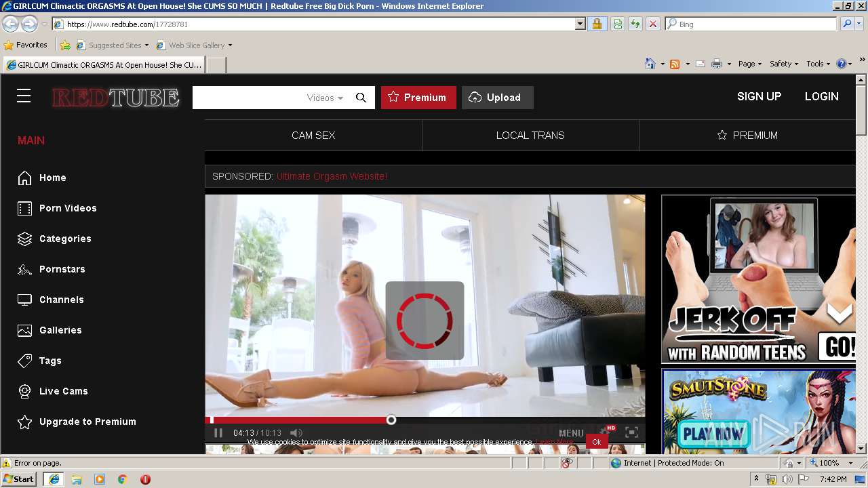Viewport: 868px width, 488px height.
Task: Click the red Premium button
Action: [417, 98]
